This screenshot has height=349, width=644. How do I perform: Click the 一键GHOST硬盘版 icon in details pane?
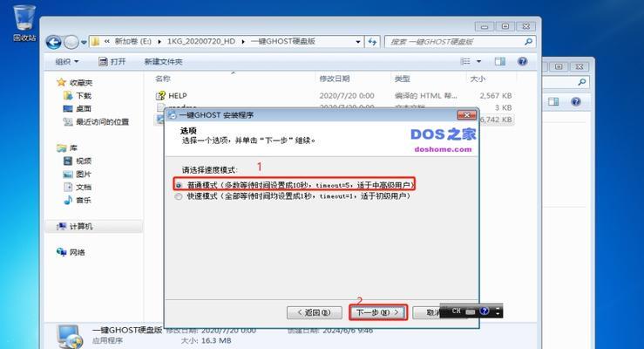(x=71, y=336)
